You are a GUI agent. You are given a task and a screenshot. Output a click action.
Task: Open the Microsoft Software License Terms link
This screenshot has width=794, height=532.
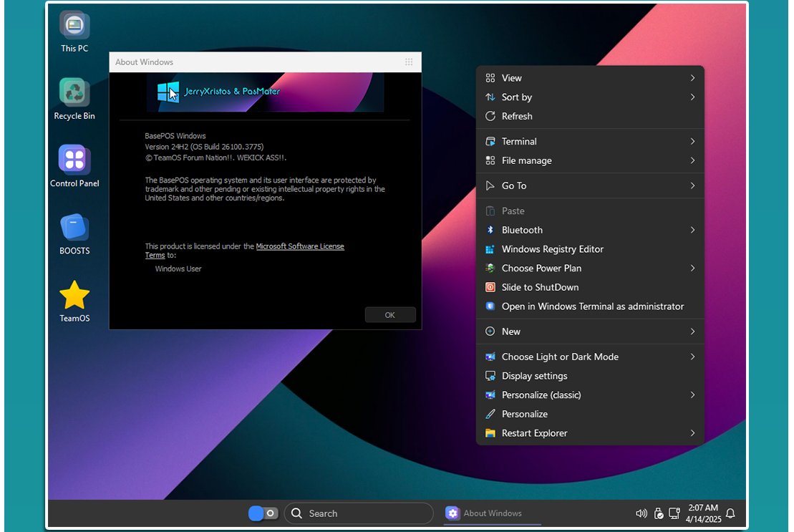coord(299,246)
